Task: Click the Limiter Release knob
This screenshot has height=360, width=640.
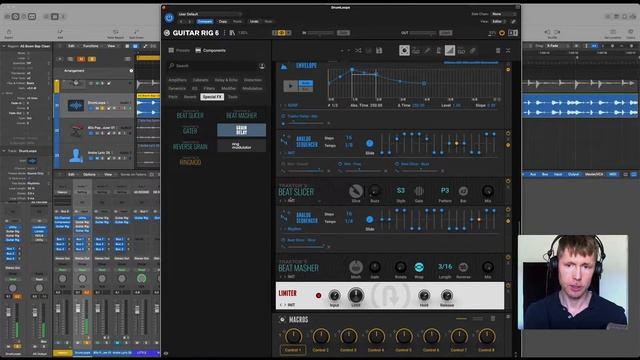Action: pos(447,296)
